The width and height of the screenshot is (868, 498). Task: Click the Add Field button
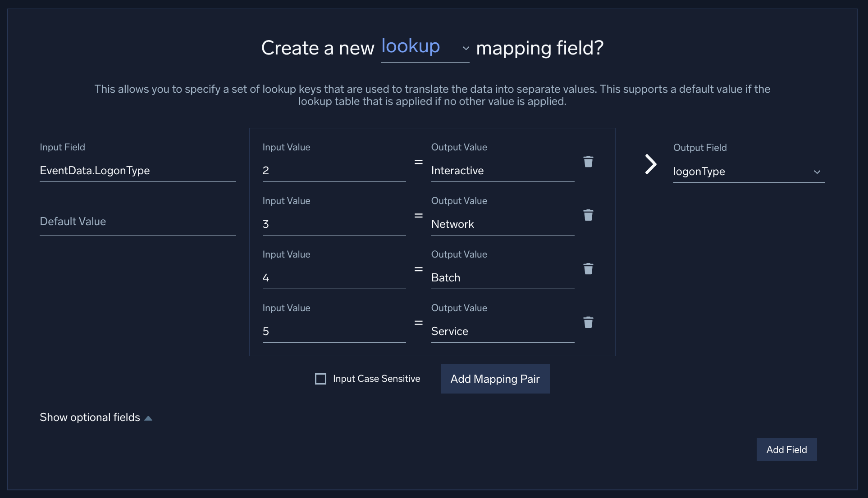pyautogui.click(x=786, y=449)
